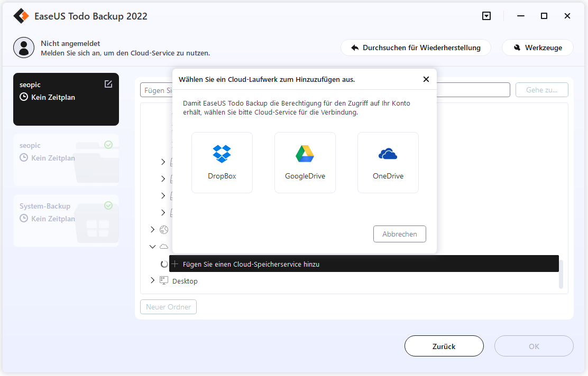Open the title bar dropdown menu icon
Viewport: 588px width, 376px height.
(486, 16)
